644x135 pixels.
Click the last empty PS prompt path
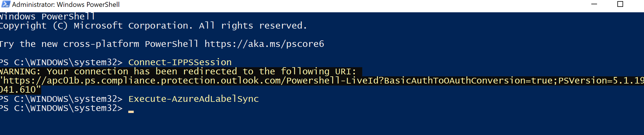(61, 108)
